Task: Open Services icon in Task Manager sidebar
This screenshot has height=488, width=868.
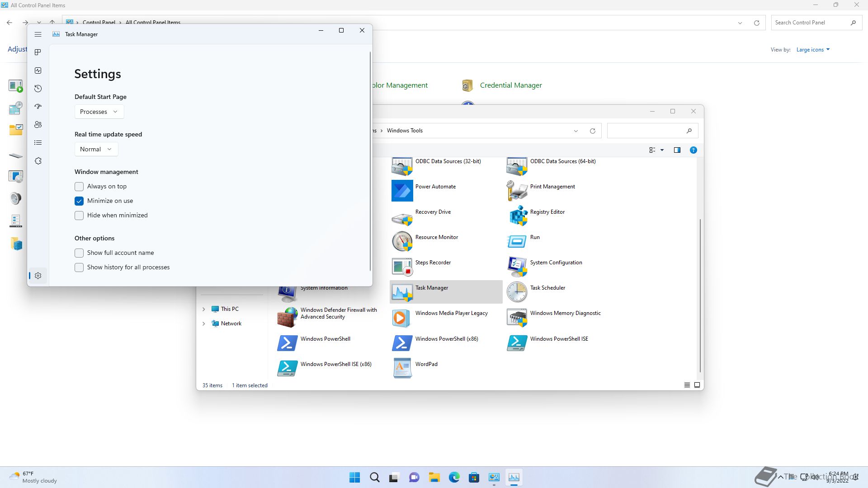Action: tap(38, 161)
